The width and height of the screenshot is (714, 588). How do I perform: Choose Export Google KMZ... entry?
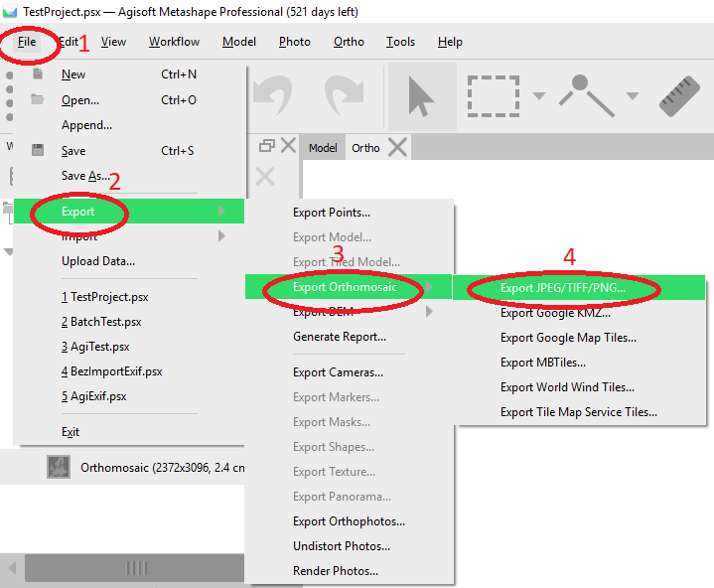(x=579, y=313)
